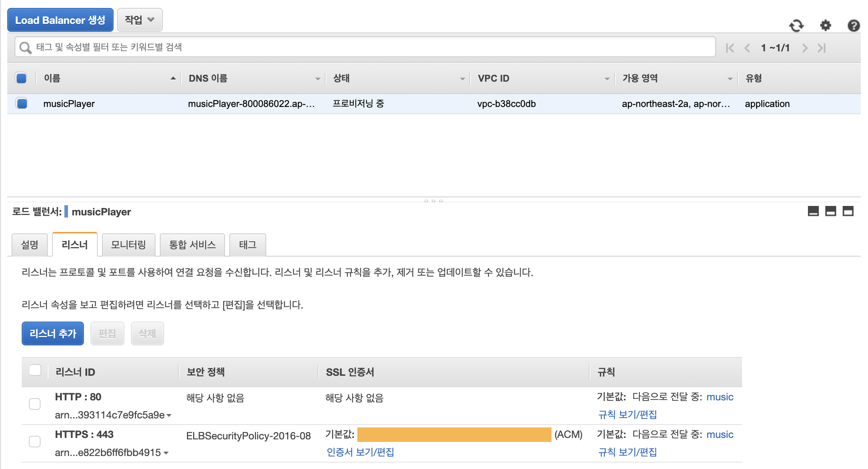Go to the first page arrow
Image resolution: width=868 pixels, height=469 pixels.
(729, 48)
